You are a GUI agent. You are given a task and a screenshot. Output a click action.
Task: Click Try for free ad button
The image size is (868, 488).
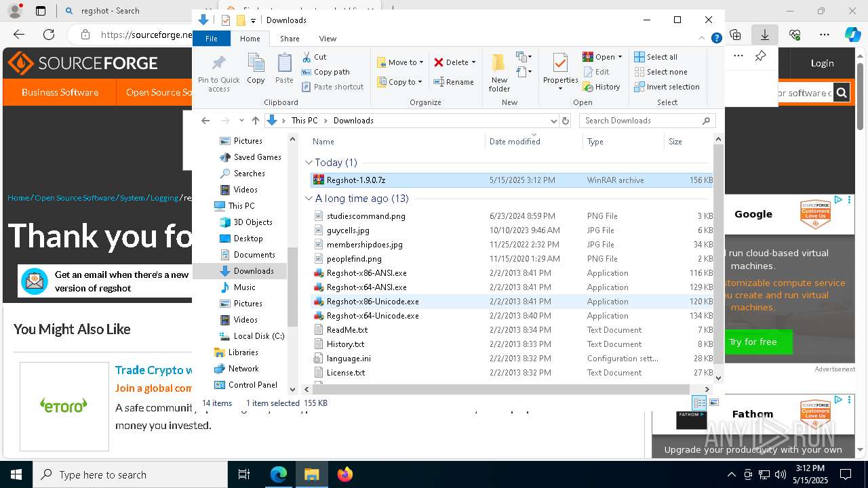[753, 342]
